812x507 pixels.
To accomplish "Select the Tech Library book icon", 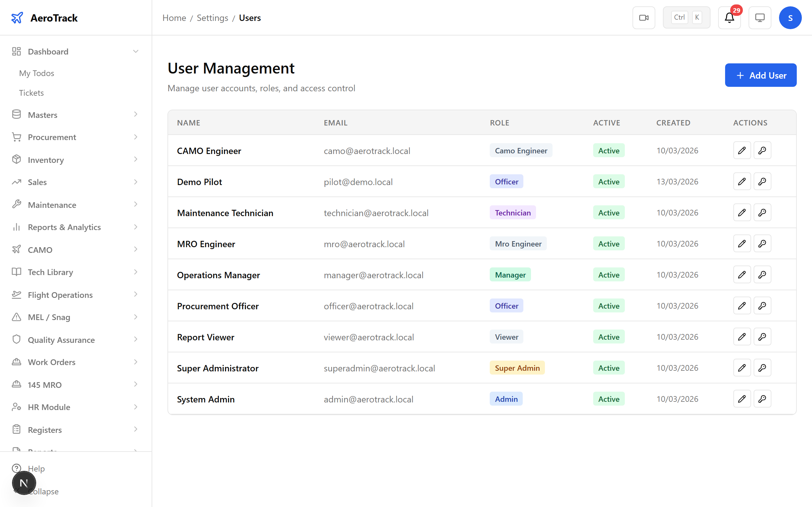I will coord(16,272).
